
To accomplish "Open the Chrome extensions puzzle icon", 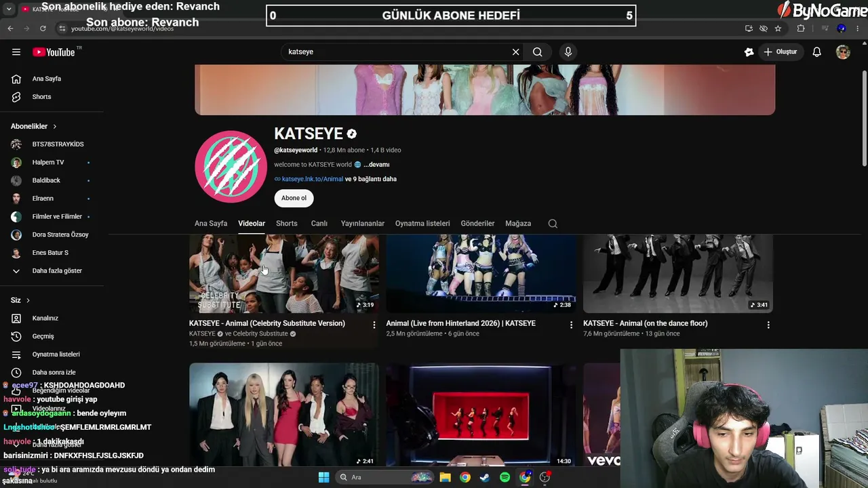I will point(801,28).
